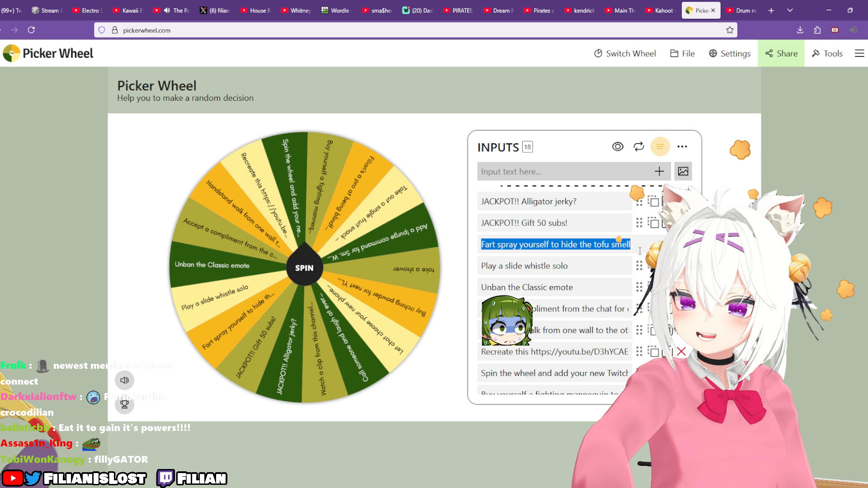Expand the Tools menu
This screenshot has height=488, width=868.
coord(827,53)
